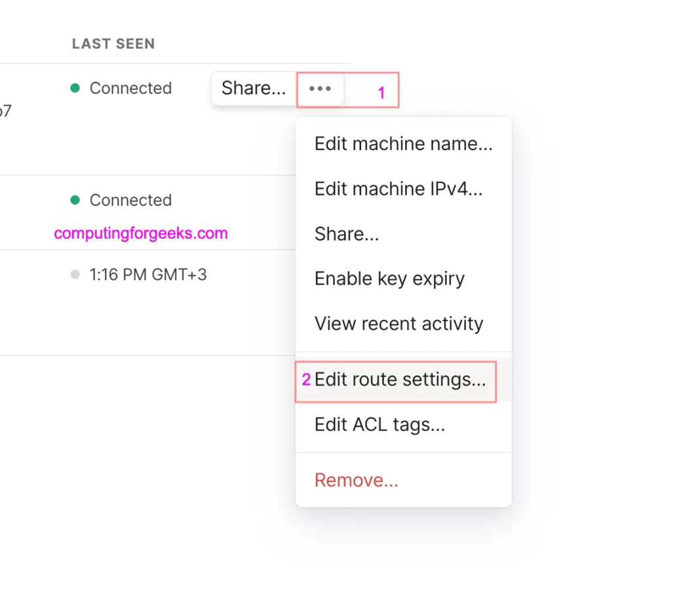Choose Edit ACL tags... menu item
Image resolution: width=700 pixels, height=598 pixels.
point(404,425)
